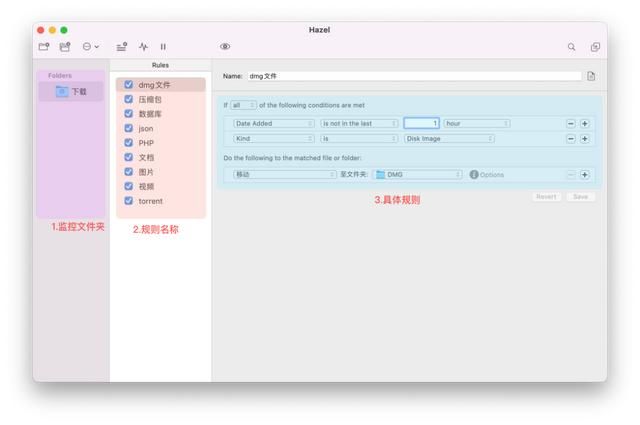
Task: Toggle the 文档 rule checkbox
Action: click(129, 157)
